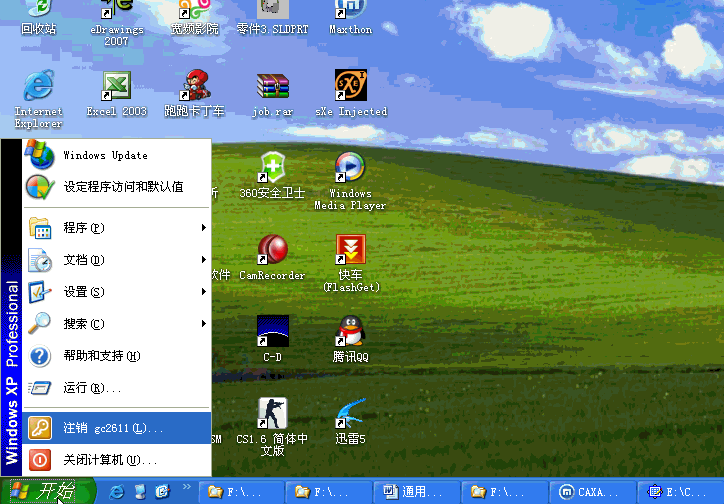This screenshot has height=504, width=724.
Task: Switch to E:\C... taskbar window
Action: (680, 492)
